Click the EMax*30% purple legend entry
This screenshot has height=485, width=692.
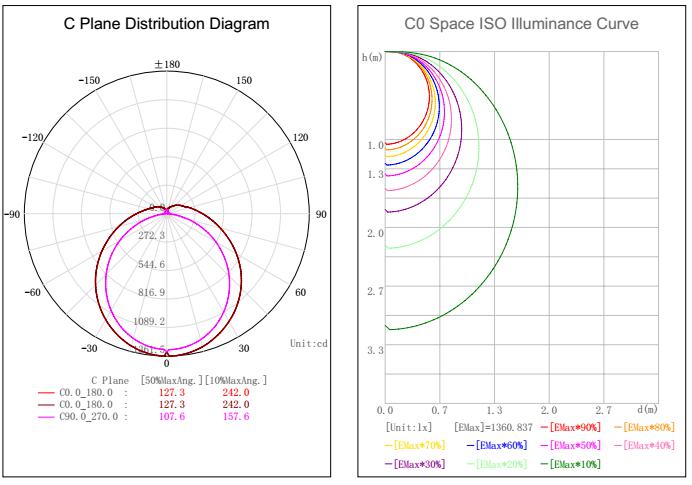[414, 464]
